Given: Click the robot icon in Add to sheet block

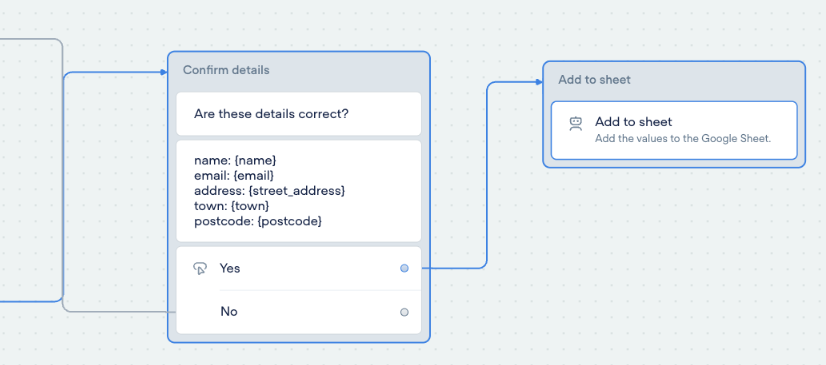Looking at the screenshot, I should pos(576,124).
